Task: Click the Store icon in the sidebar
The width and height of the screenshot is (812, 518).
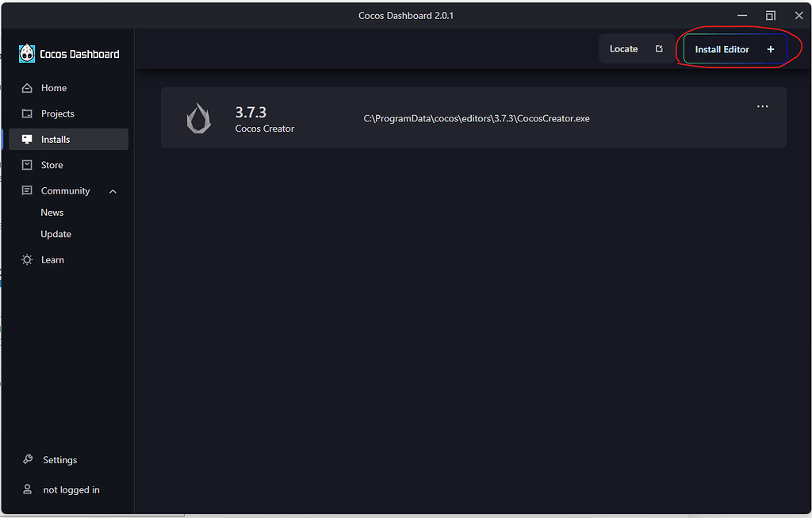Action: click(x=25, y=165)
